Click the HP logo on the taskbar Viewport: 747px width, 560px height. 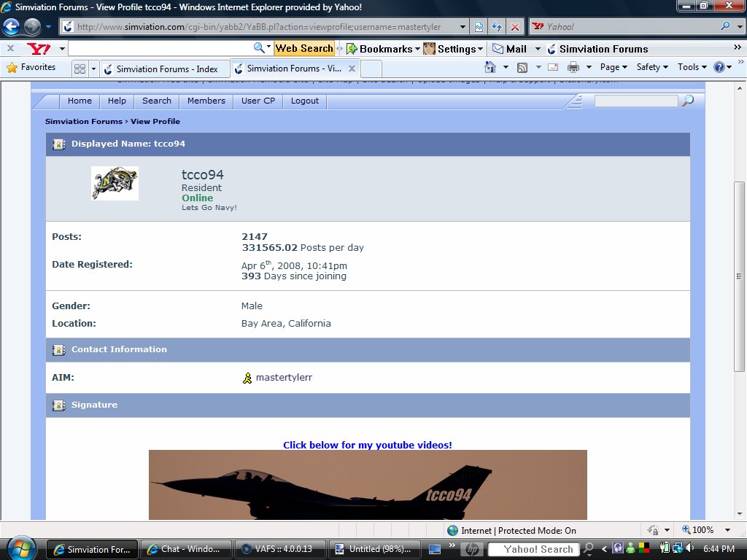tap(472, 549)
